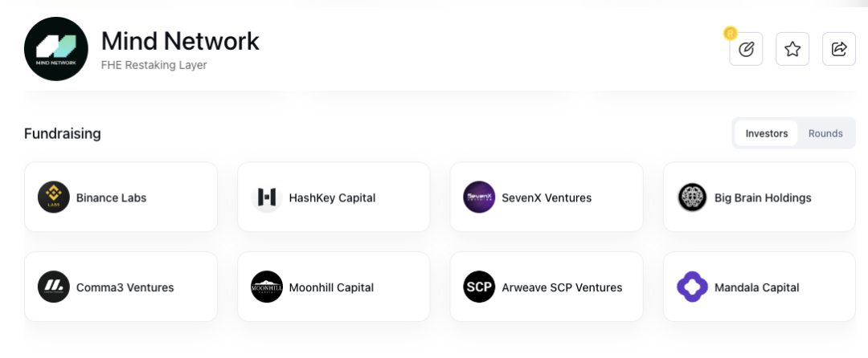Click the edit pencil icon button
This screenshot has width=868, height=358.
pyautogui.click(x=746, y=49)
